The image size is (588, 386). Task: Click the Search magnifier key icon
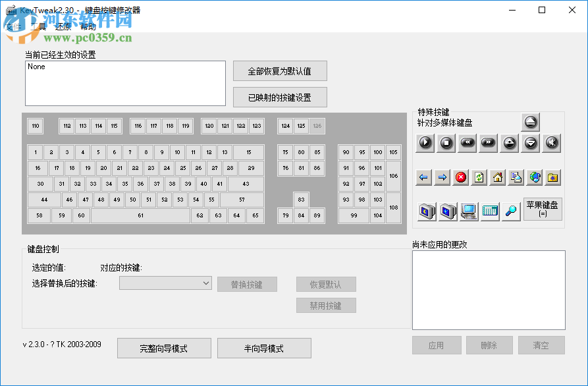click(511, 211)
